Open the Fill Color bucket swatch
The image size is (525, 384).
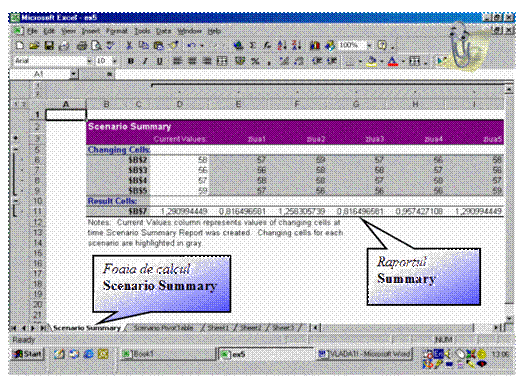coord(371,61)
